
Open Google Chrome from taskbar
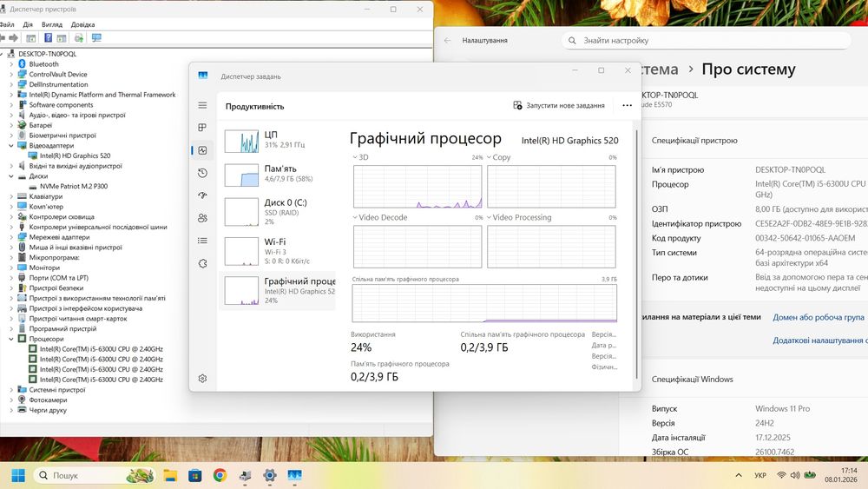pos(220,475)
